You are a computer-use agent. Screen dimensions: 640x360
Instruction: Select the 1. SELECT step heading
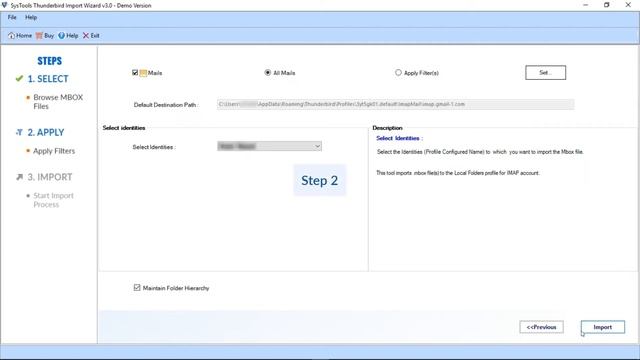pos(48,79)
